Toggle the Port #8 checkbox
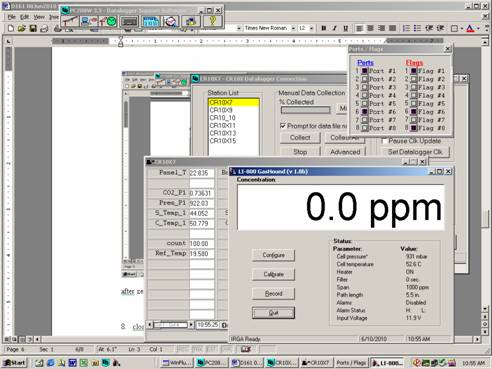The image size is (492, 369). click(x=365, y=128)
